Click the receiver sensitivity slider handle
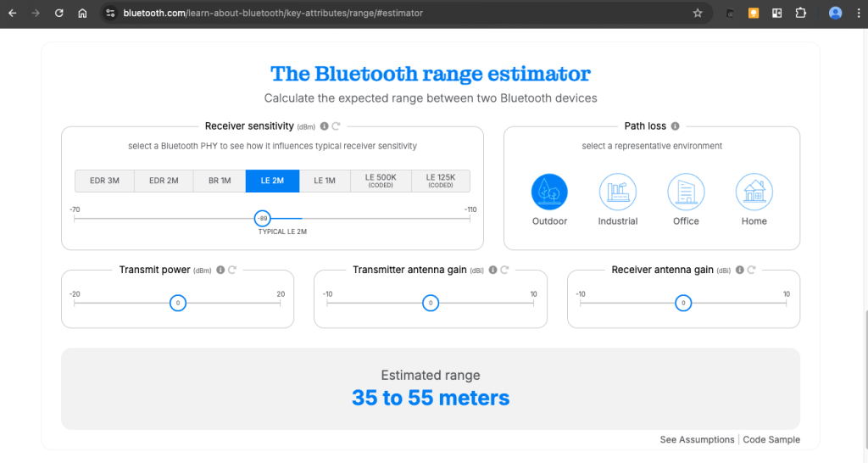Screen dimensions: 868x463 point(263,218)
